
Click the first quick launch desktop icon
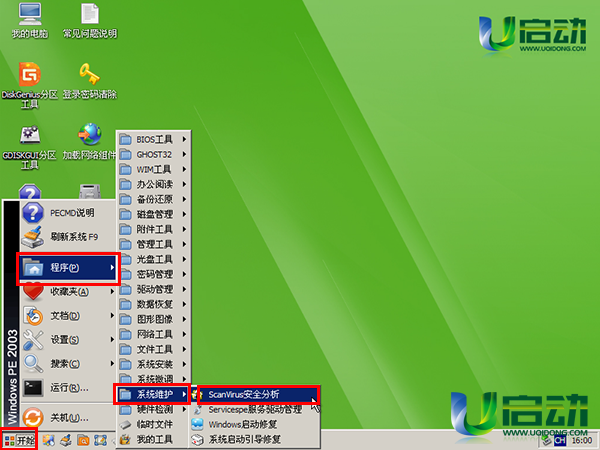click(48, 440)
